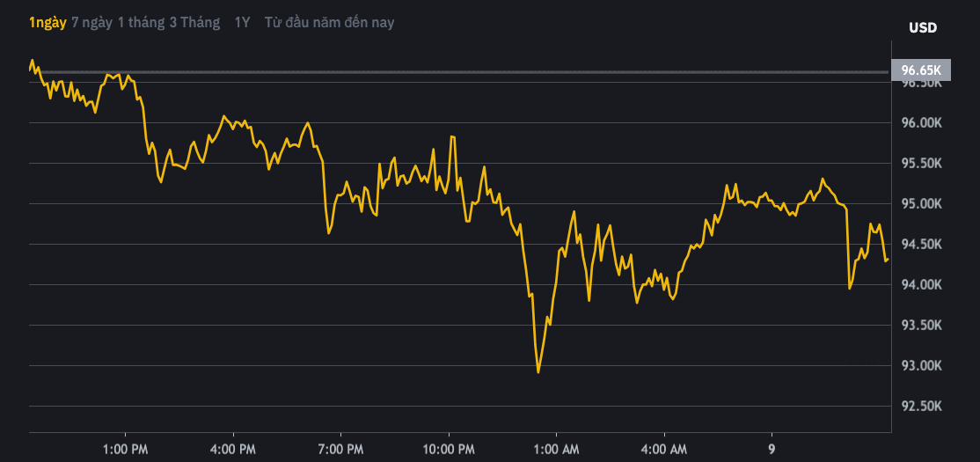980x462 pixels.
Task: Click the 1:00 PM time axis label
Action: point(126,448)
